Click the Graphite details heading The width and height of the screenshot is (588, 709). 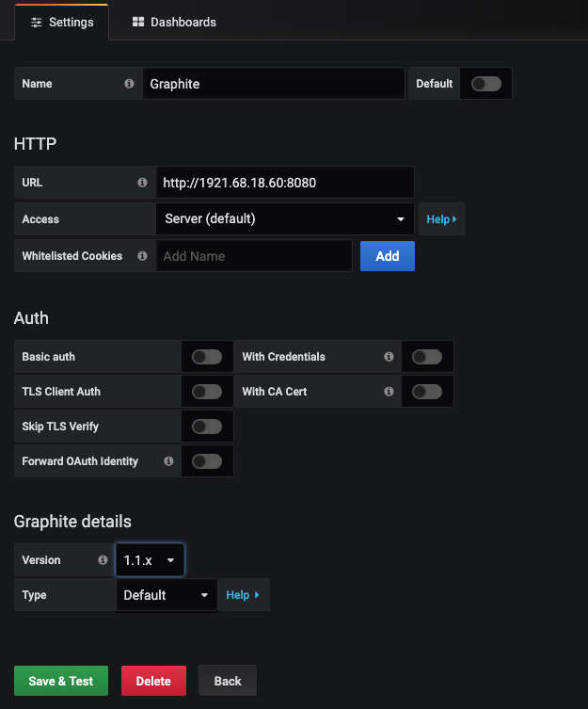coord(72,522)
